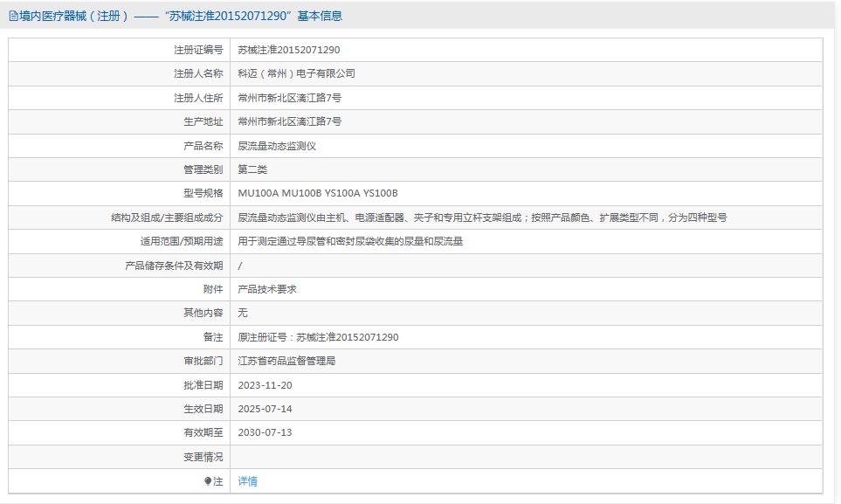Select the 备注 original registration number cell

tap(321, 335)
